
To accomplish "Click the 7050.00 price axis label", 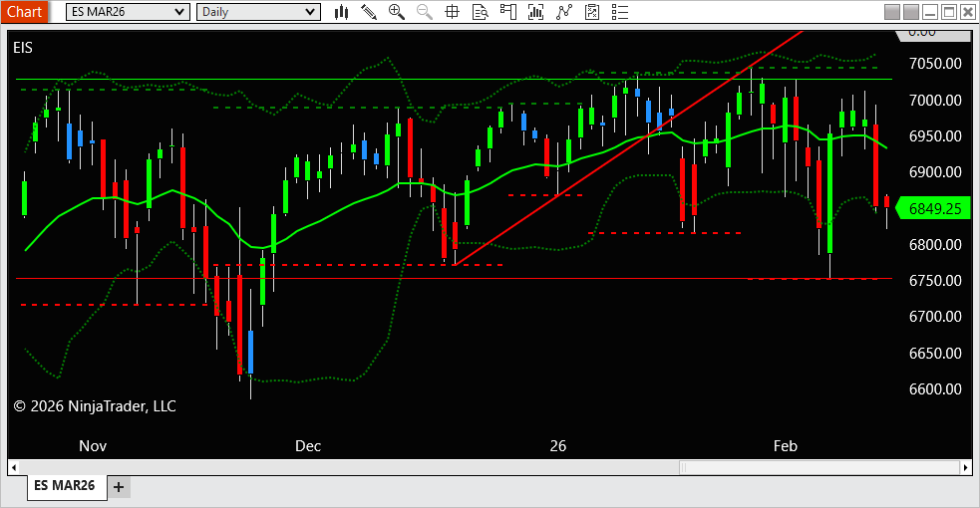I will point(935,64).
